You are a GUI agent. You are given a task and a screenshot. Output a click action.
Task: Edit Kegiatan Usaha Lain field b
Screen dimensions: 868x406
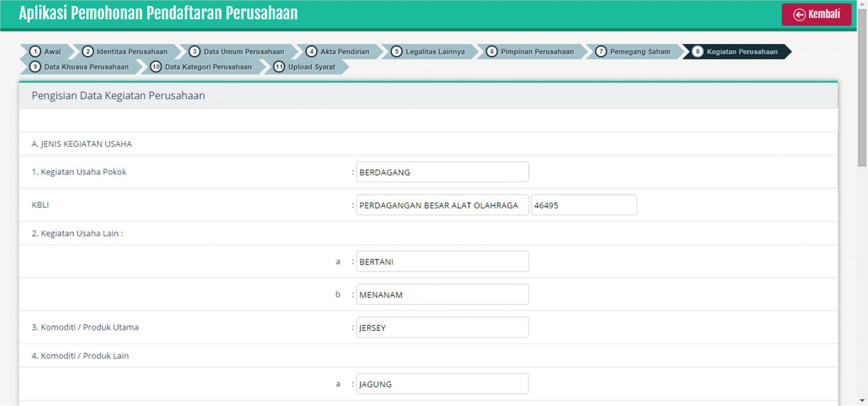point(442,295)
